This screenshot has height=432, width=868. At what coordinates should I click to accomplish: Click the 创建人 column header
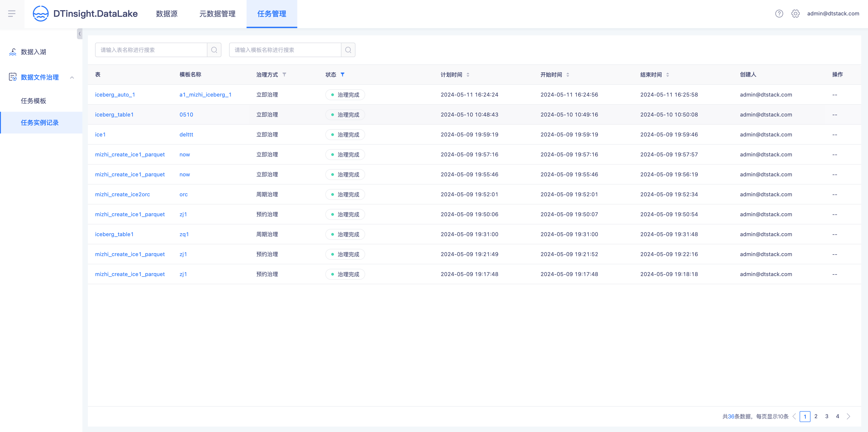[x=748, y=75]
